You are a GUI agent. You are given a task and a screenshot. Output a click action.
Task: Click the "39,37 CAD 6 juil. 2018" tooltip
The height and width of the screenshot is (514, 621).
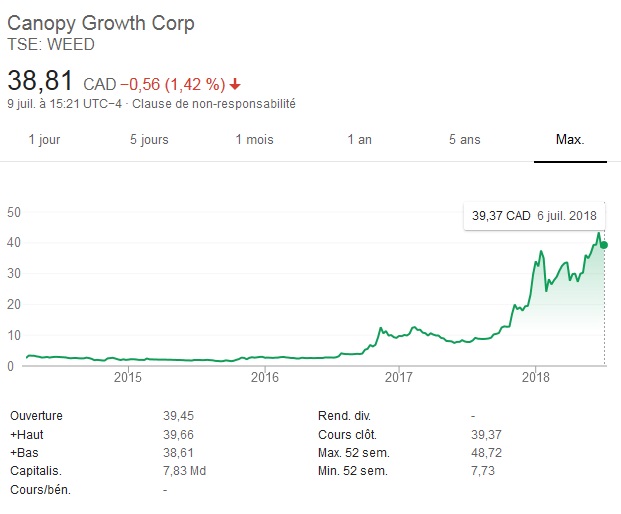point(531,217)
